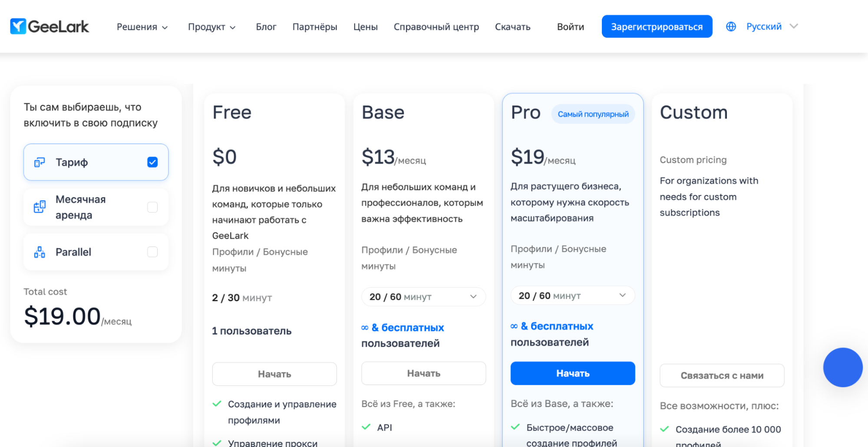Click the $19/месяц price in Pro plan
The width and height of the screenshot is (868, 447).
coord(543,157)
